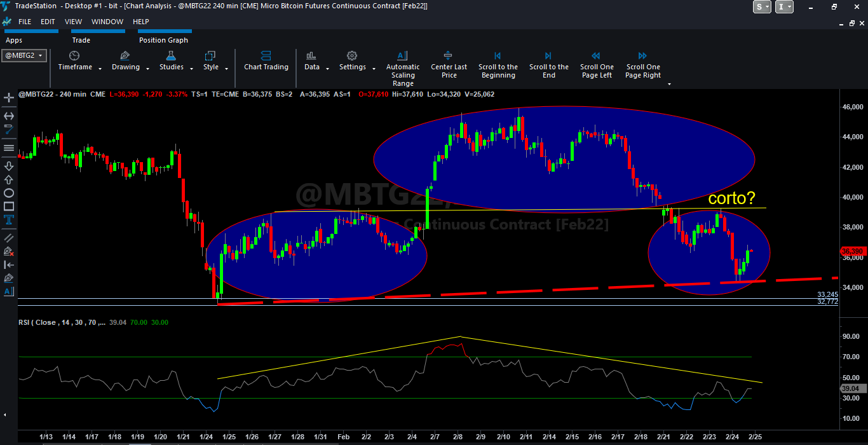
Task: Select the crosshair pointer tool
Action: (9, 98)
